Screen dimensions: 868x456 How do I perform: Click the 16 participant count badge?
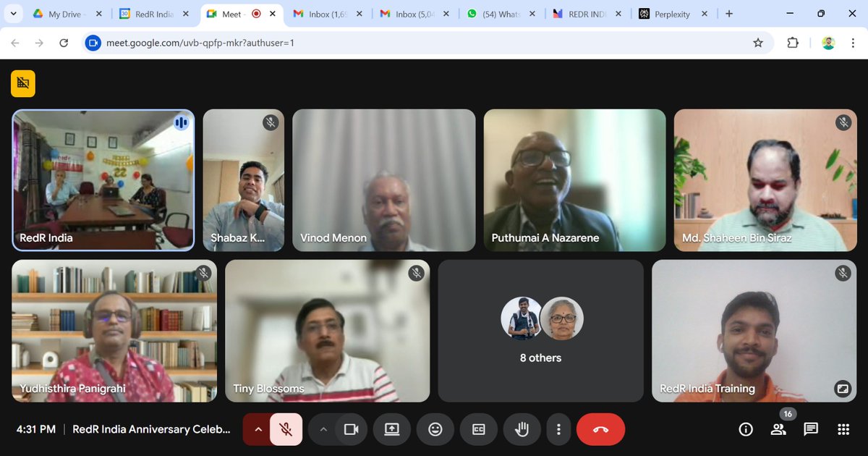click(x=788, y=414)
